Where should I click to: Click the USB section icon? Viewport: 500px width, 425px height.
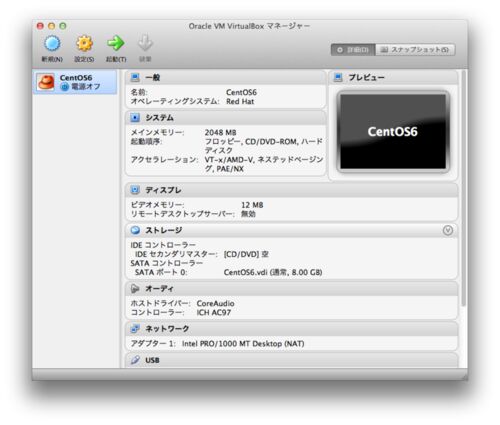coord(135,360)
